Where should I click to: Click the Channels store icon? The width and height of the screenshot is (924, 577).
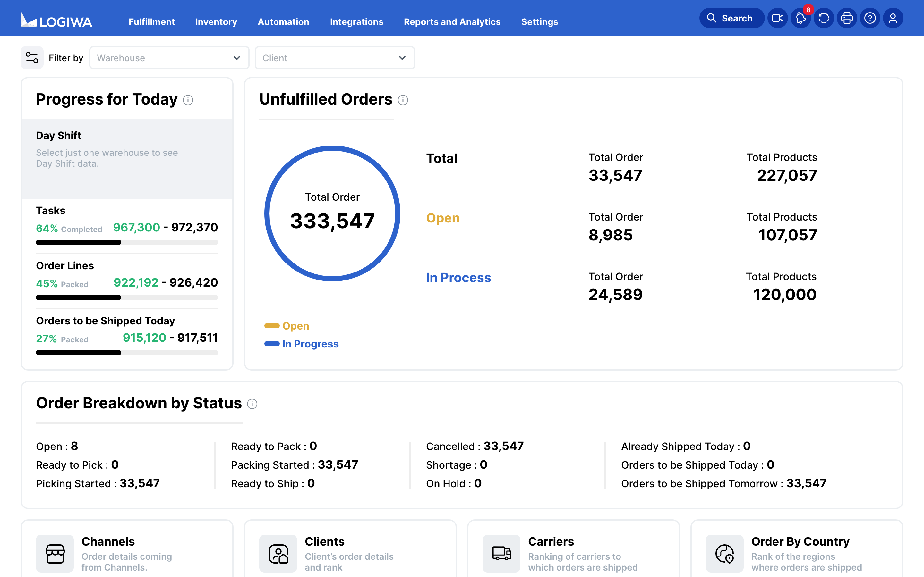(x=55, y=553)
